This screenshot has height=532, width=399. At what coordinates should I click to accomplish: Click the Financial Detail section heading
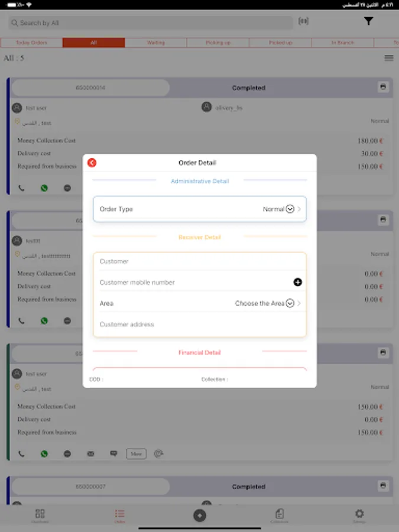200,352
